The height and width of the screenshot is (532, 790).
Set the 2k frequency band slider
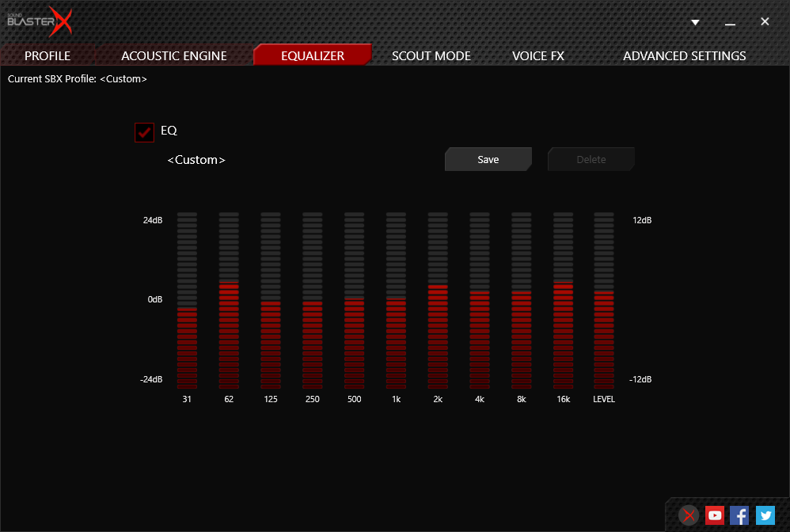point(438,301)
